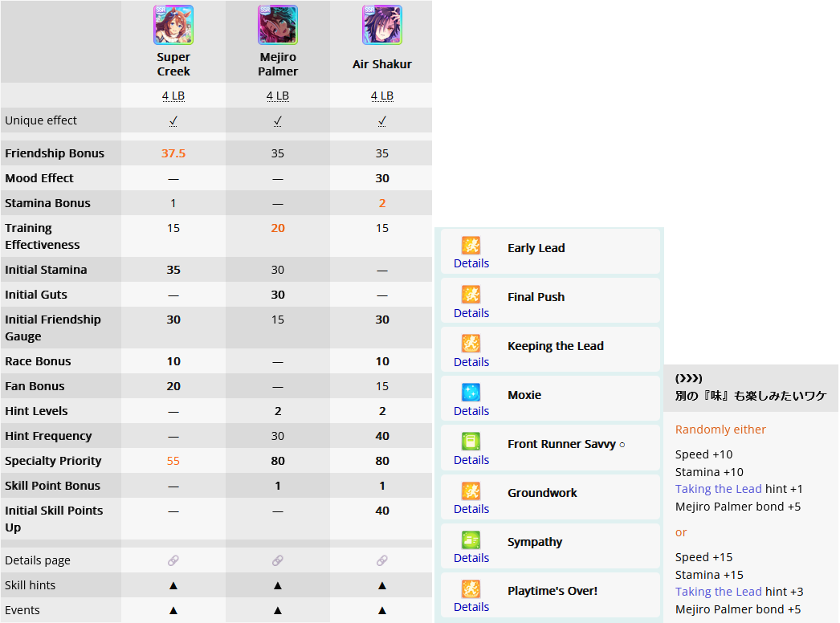Select the Friendship Bonus row label
The height and width of the screenshot is (623, 840).
coord(55,153)
